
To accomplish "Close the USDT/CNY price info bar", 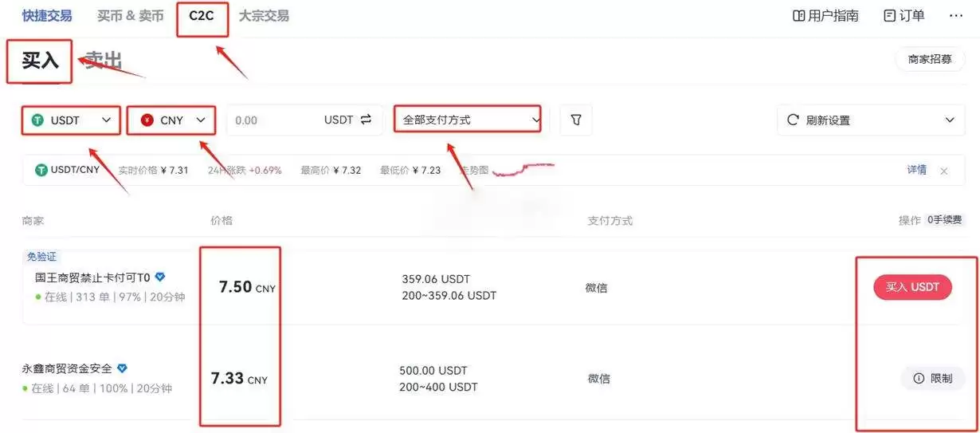I will click(944, 171).
